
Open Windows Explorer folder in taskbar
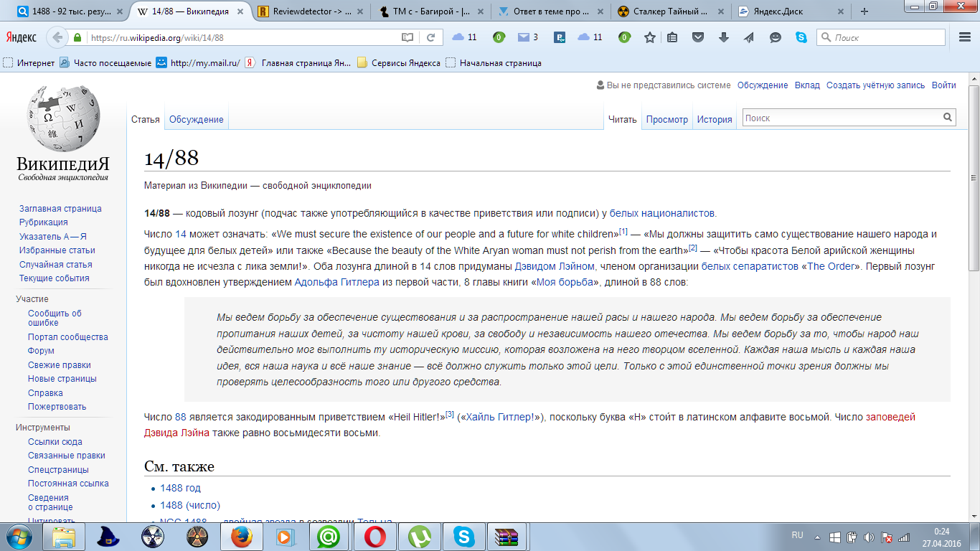64,537
